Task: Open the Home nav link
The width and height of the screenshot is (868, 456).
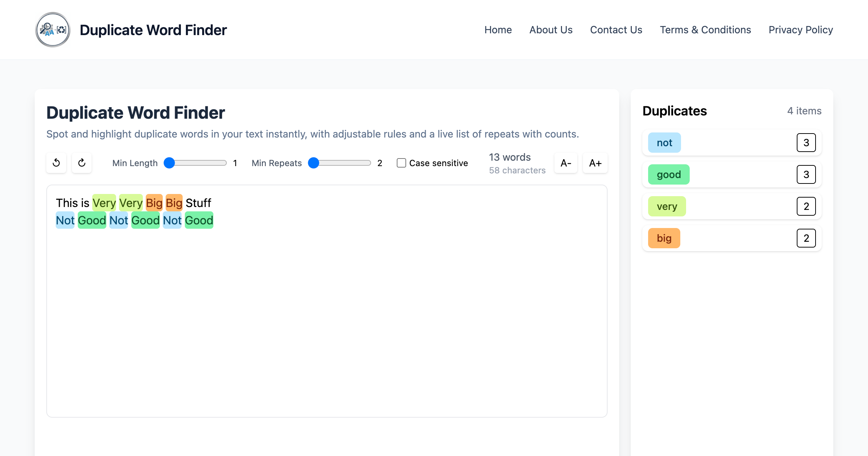Action: click(498, 30)
